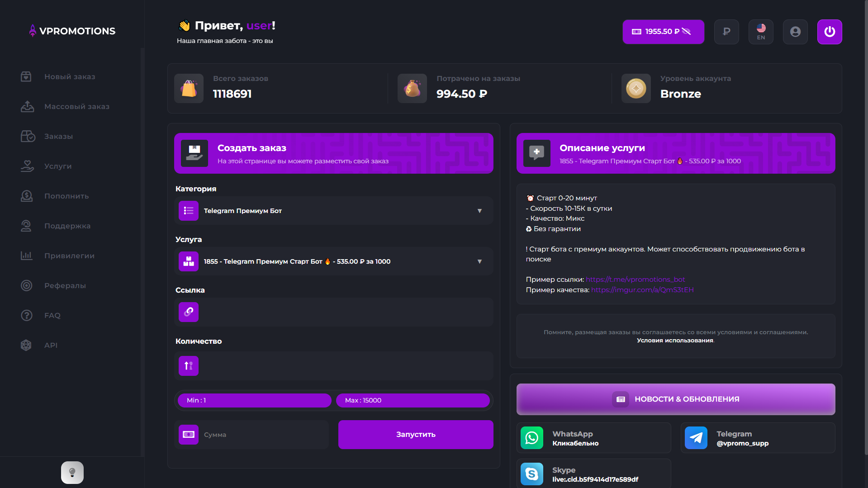Image resolution: width=868 pixels, height=488 pixels.
Task: Click the Запустить launch button
Action: [416, 435]
